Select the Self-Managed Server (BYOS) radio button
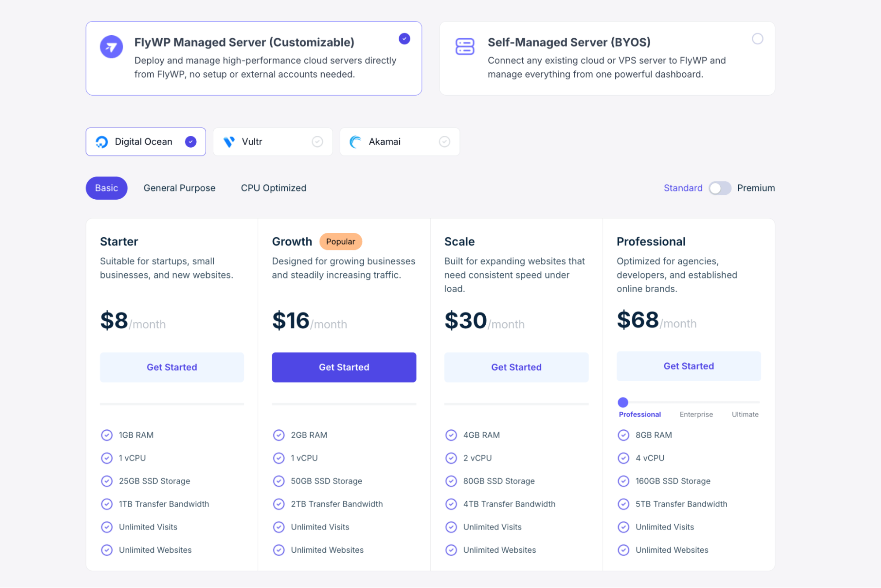The width and height of the screenshot is (881, 588). click(757, 39)
